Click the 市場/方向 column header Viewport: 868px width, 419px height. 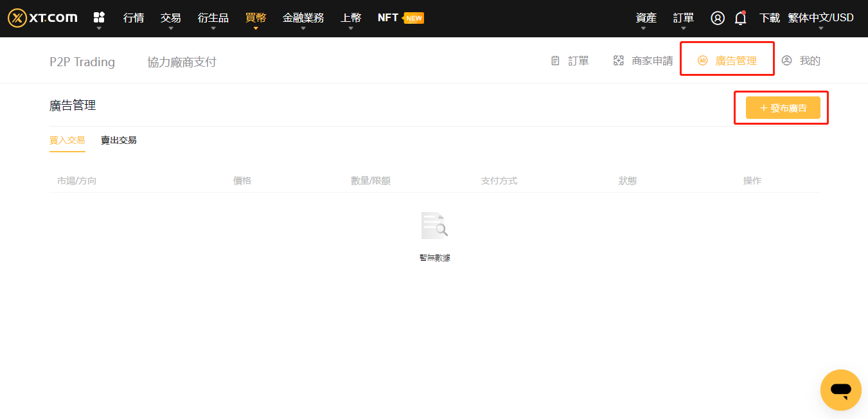pos(76,181)
